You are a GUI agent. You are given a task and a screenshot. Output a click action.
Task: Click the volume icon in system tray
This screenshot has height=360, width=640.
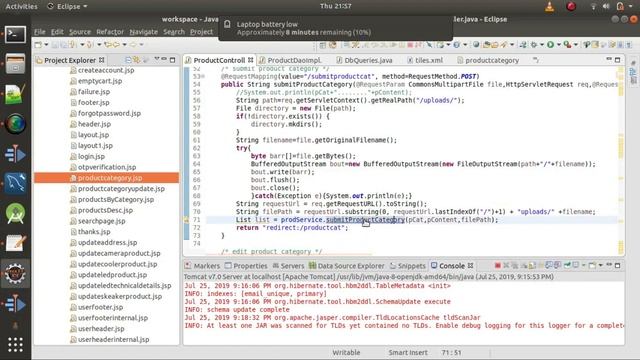click(606, 6)
